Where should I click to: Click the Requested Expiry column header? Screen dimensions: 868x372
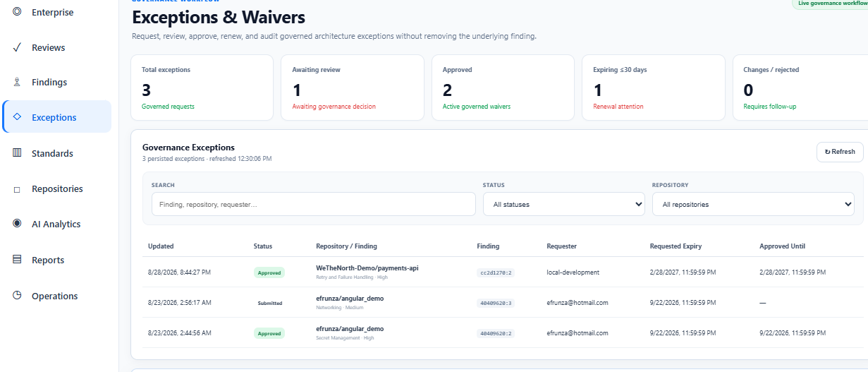coord(676,246)
